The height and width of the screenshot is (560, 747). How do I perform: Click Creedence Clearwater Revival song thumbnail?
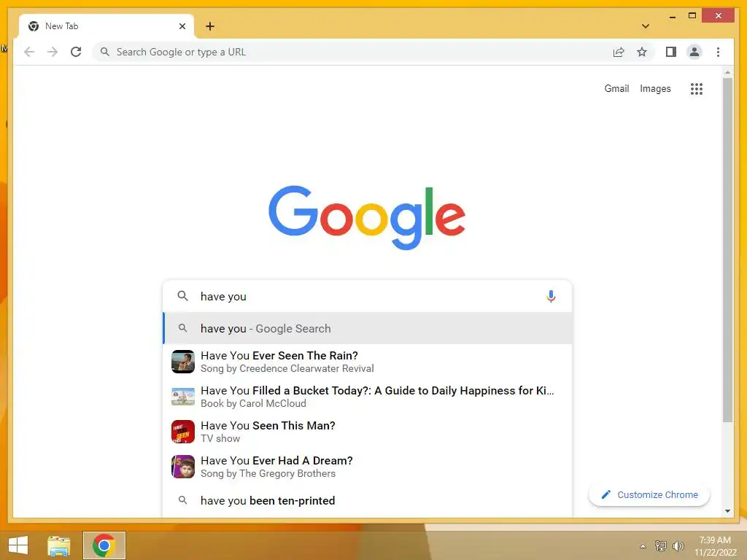click(183, 362)
